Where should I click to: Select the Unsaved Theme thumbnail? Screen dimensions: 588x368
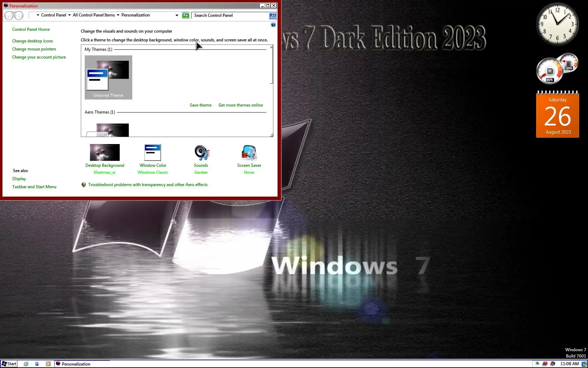(x=108, y=77)
